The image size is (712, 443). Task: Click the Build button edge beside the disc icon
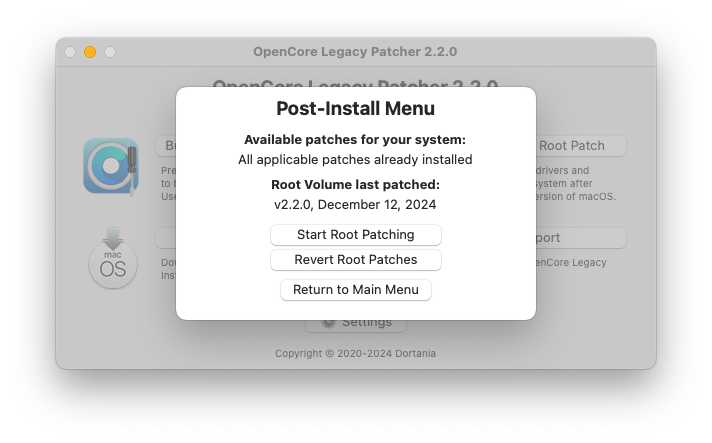click(166, 146)
